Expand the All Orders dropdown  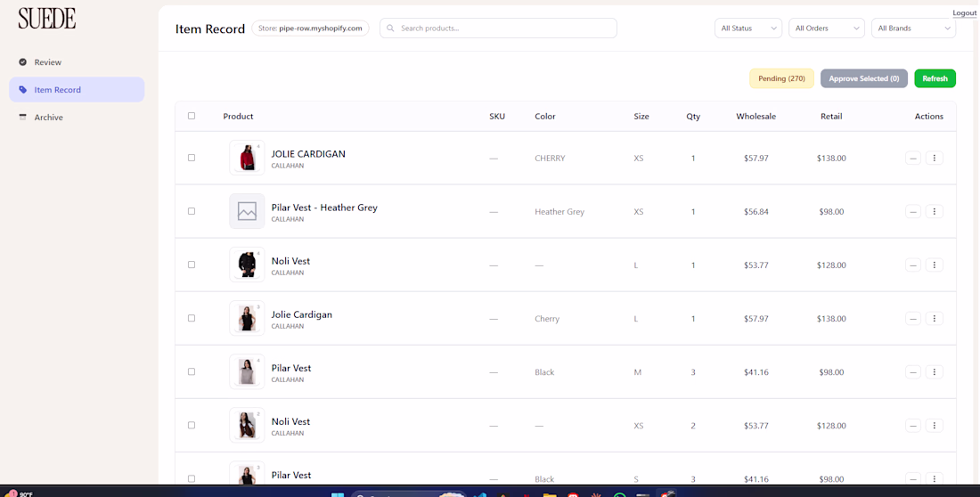tap(826, 29)
